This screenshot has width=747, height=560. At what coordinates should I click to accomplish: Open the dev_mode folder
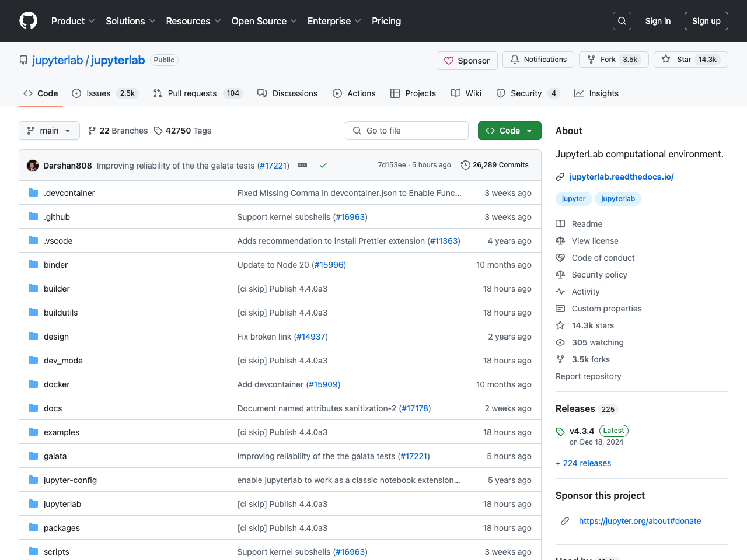[63, 360]
